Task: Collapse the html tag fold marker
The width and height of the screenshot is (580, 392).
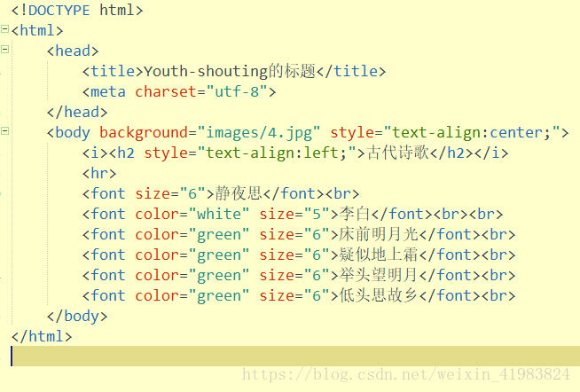Action: (x=4, y=29)
